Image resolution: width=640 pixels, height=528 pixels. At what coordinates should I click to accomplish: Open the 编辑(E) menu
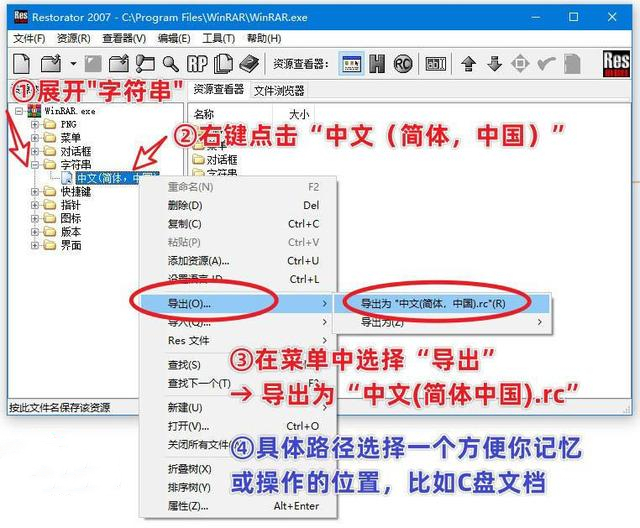[174, 39]
